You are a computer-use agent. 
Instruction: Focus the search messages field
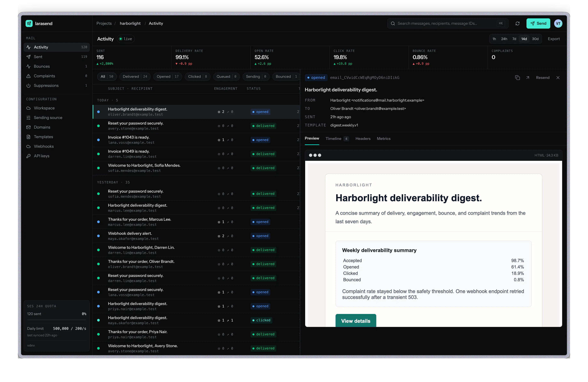point(448,23)
